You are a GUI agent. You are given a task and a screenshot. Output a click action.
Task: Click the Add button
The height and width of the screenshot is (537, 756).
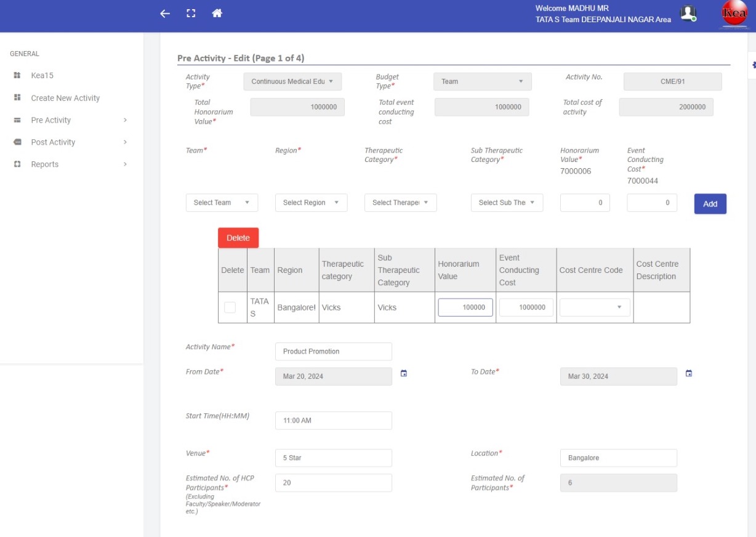(x=709, y=203)
